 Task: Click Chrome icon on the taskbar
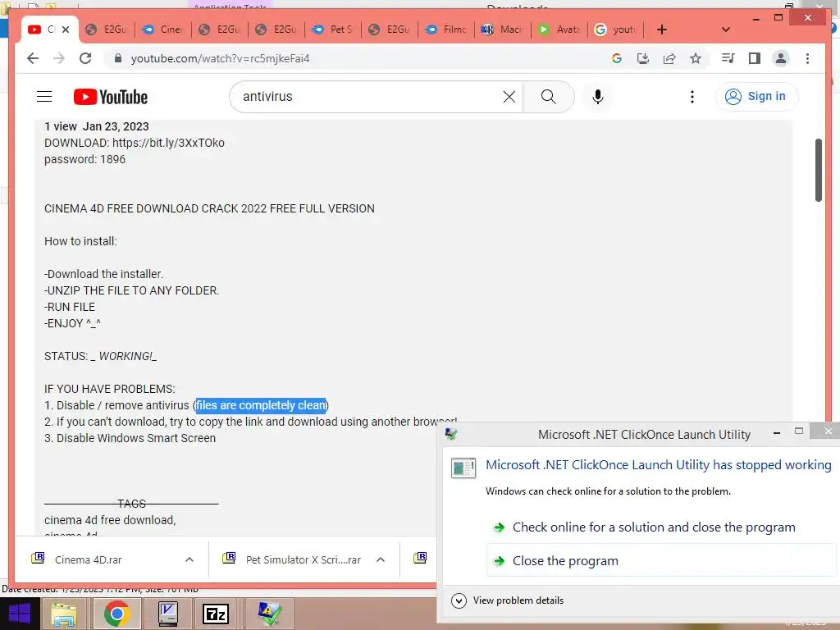pyautogui.click(x=116, y=614)
